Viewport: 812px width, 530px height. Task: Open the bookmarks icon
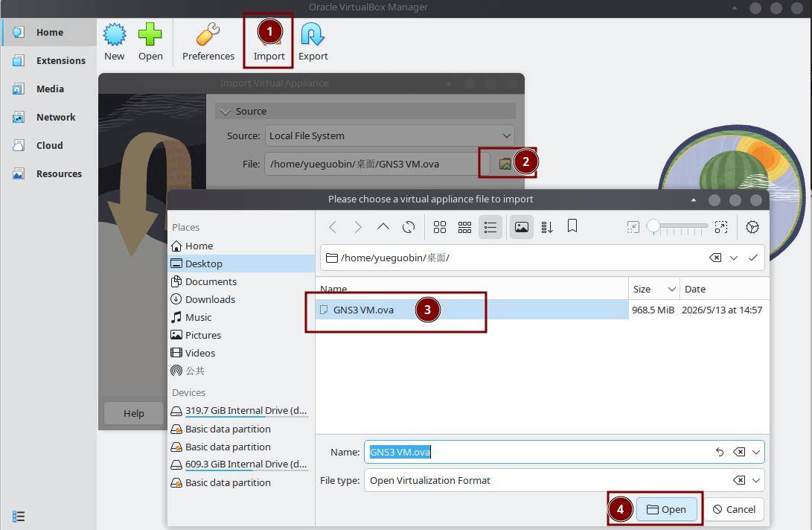click(572, 226)
